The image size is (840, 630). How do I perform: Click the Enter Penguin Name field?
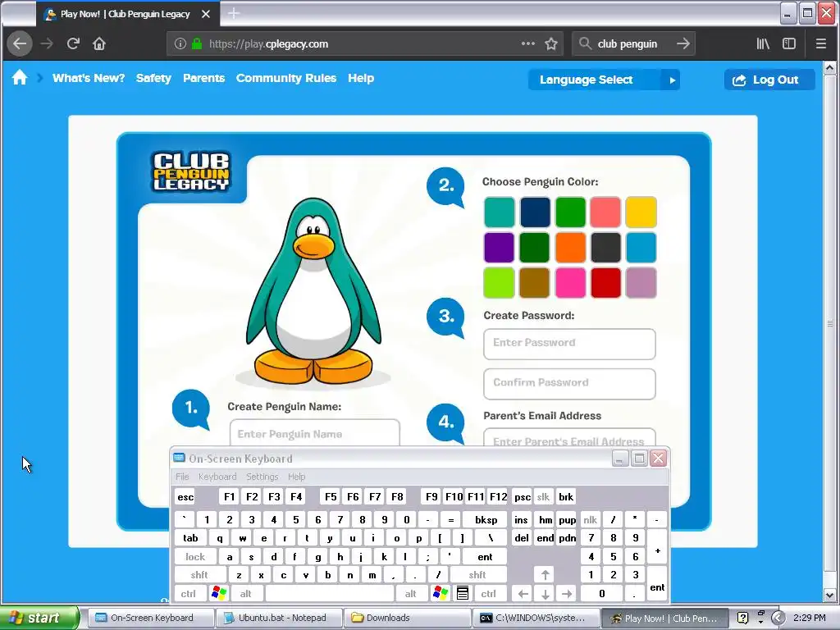[315, 433]
